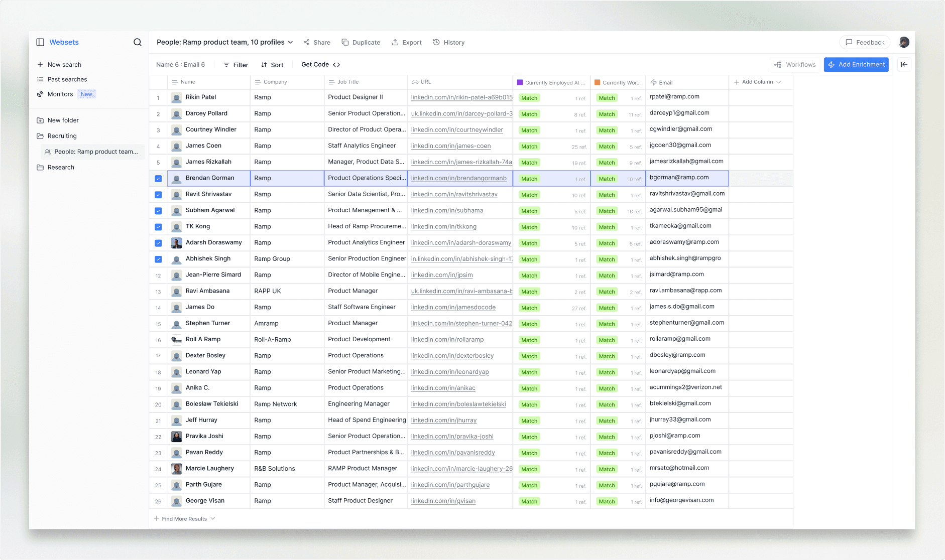The height and width of the screenshot is (560, 945).
Task: Open George Visan's LinkedIn link
Action: (x=443, y=501)
